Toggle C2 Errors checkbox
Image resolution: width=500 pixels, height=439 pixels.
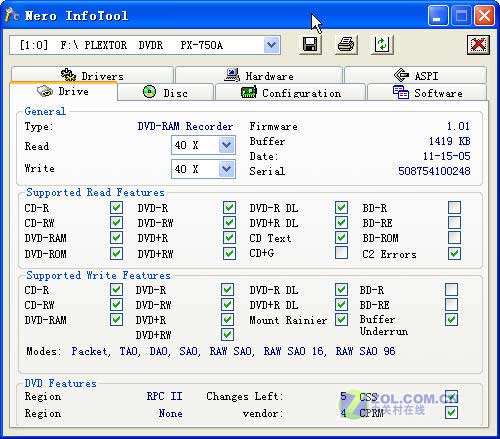click(454, 253)
